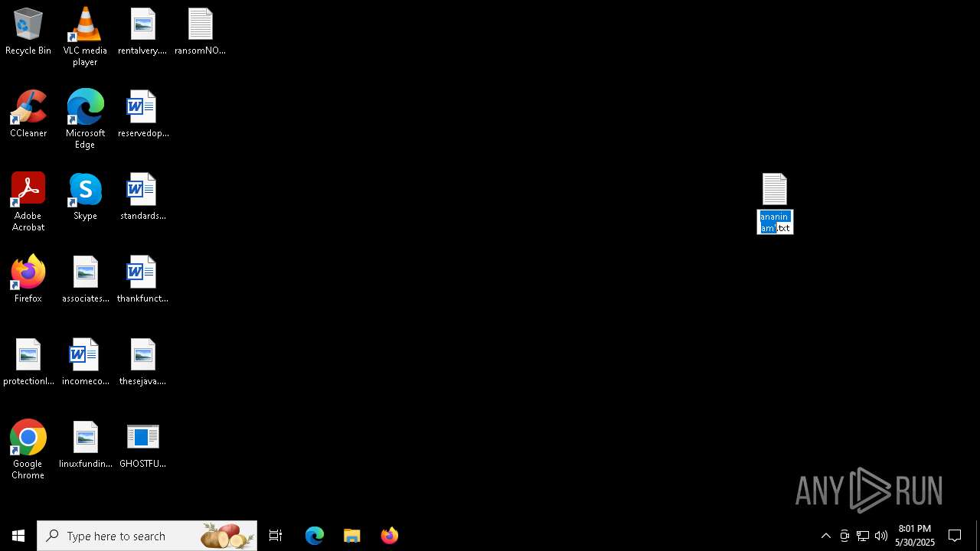
Task: Click the taskbar search box
Action: [147, 536]
